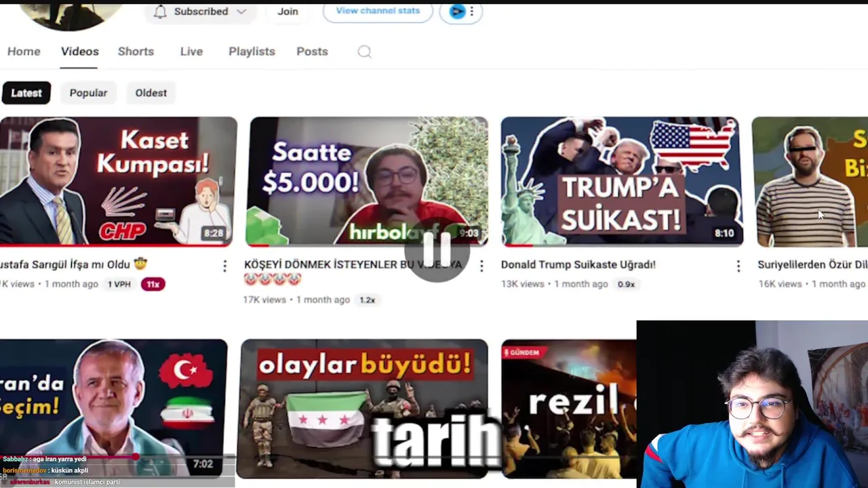Image resolution: width=868 pixels, height=488 pixels.
Task: Click the 1.2x multiplier badge
Action: [x=367, y=300]
